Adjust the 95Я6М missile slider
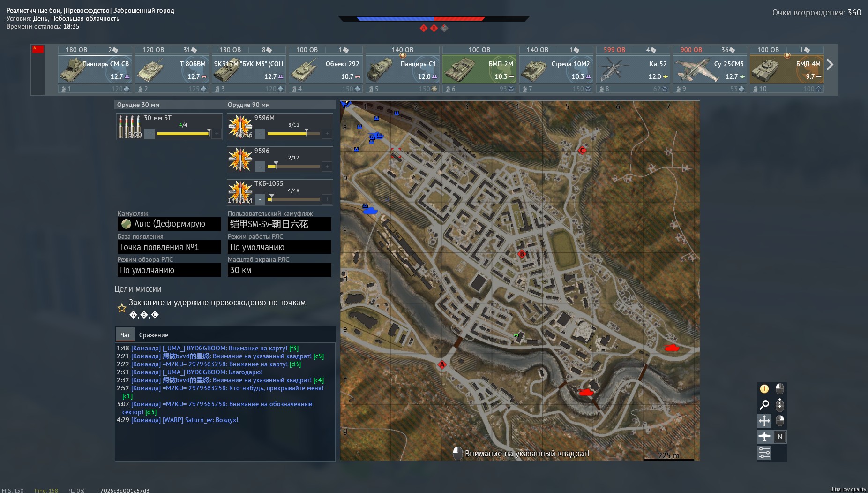Image resolution: width=868 pixels, height=493 pixels. [293, 134]
